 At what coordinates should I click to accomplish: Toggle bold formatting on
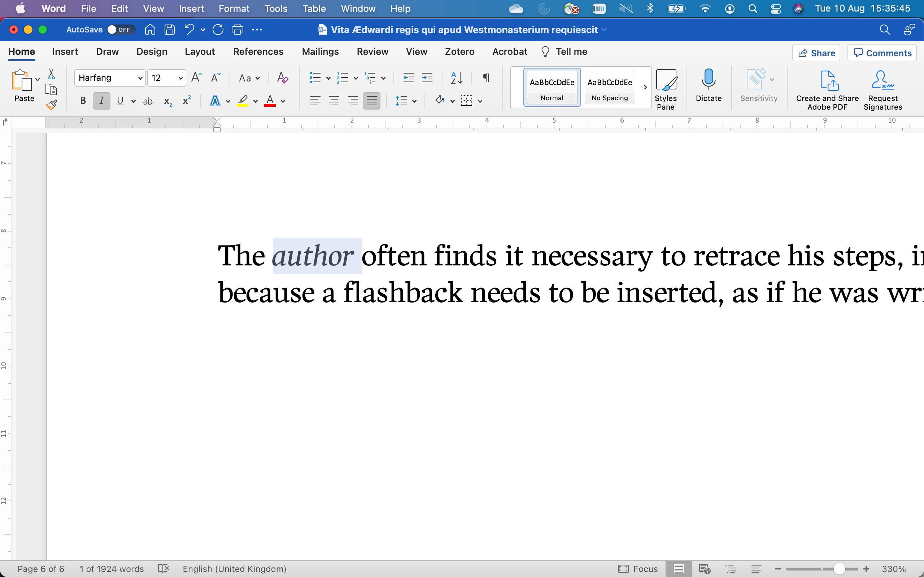tap(83, 101)
